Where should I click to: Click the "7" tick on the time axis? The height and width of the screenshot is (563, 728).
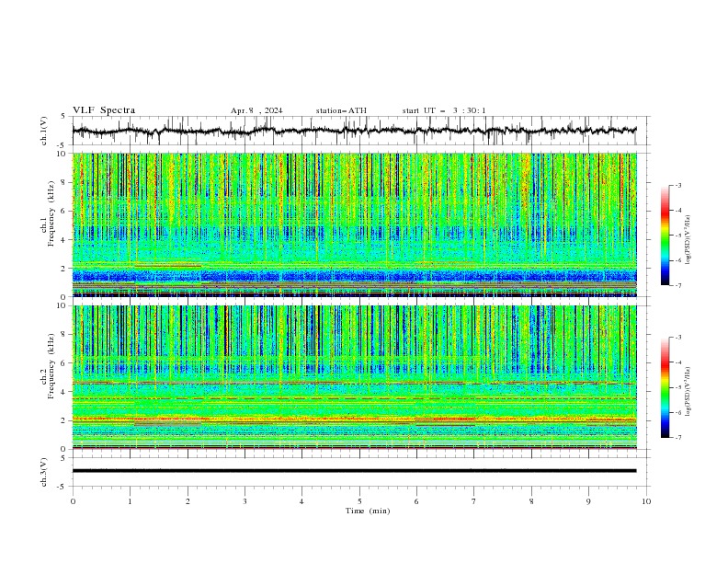(x=474, y=501)
